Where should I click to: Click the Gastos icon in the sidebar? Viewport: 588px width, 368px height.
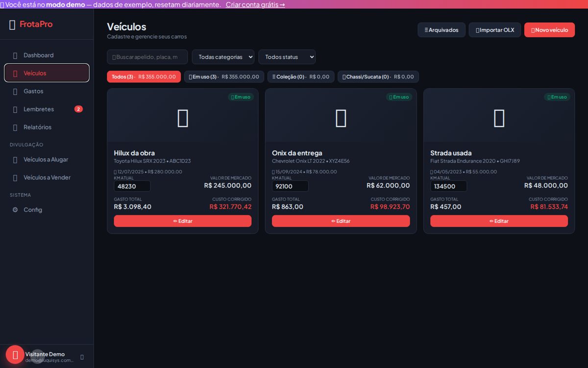(x=15, y=91)
